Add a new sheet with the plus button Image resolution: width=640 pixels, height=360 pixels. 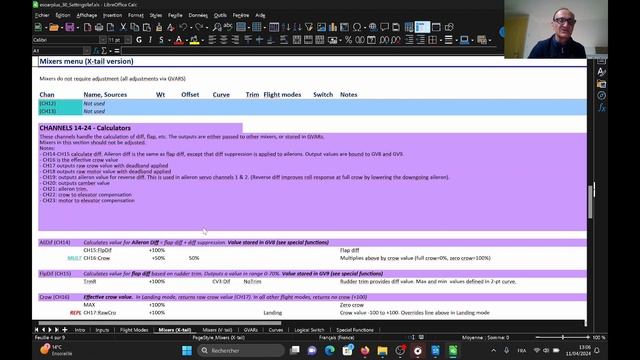click(64, 330)
